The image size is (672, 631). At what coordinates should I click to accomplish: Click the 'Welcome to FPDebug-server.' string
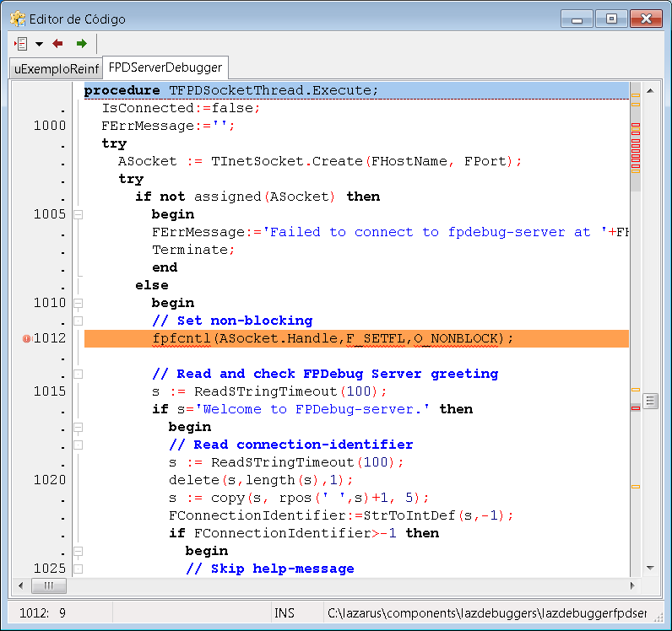coord(312,409)
